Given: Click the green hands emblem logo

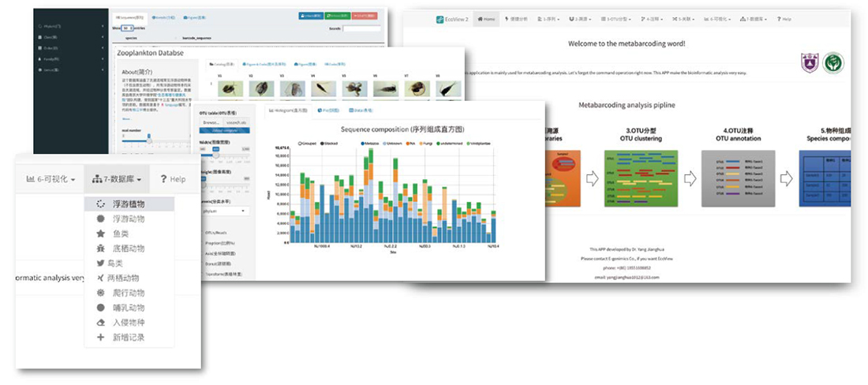Looking at the screenshot, I should [833, 62].
